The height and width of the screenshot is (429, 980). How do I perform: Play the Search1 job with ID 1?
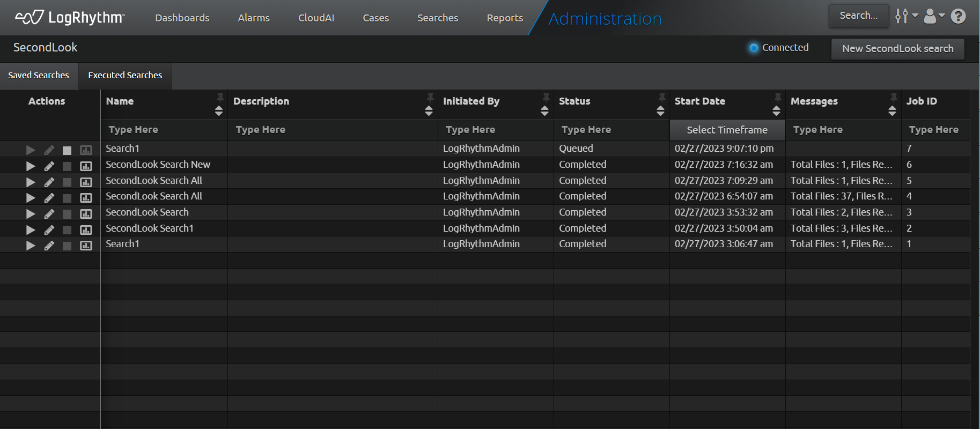pos(31,246)
